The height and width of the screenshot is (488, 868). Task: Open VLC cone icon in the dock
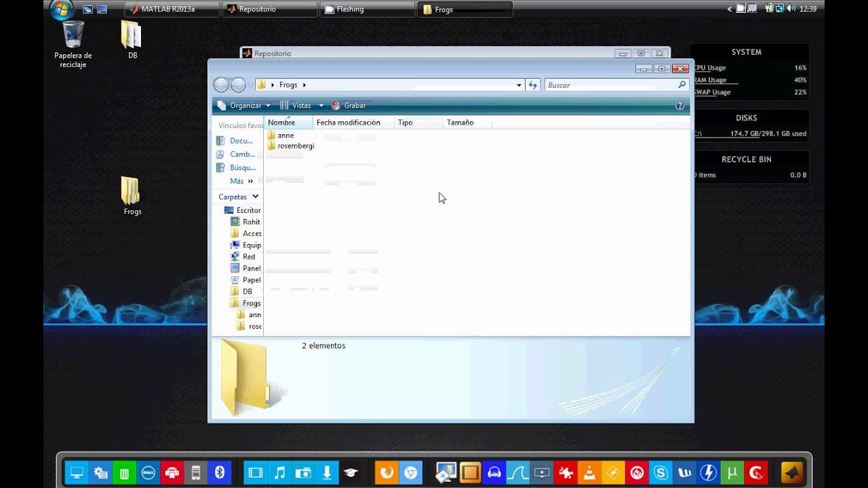590,472
